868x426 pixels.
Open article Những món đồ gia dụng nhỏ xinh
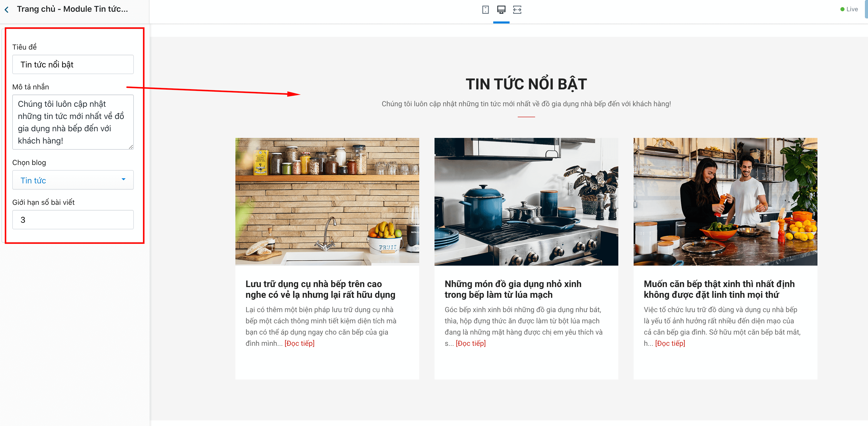tap(513, 289)
